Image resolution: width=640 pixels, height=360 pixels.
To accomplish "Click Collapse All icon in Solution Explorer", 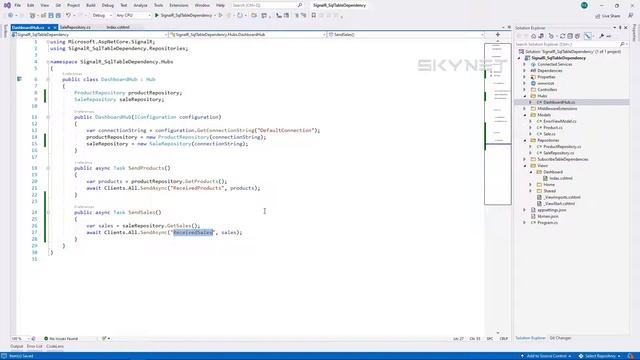I will (570, 36).
